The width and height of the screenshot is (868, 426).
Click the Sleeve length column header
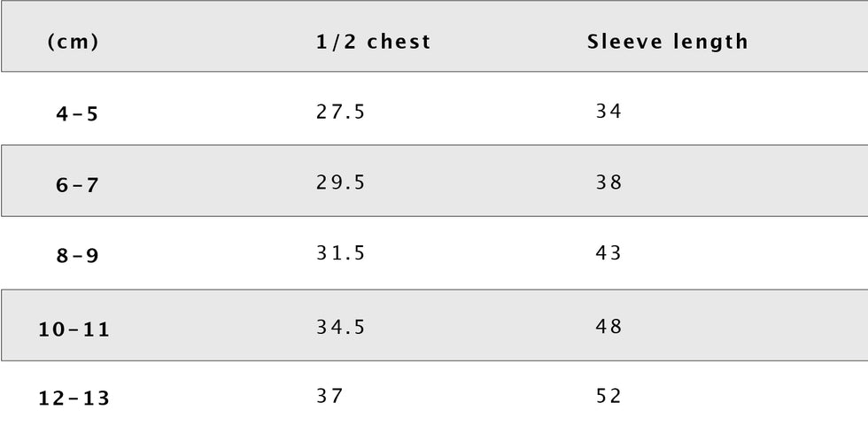point(667,42)
